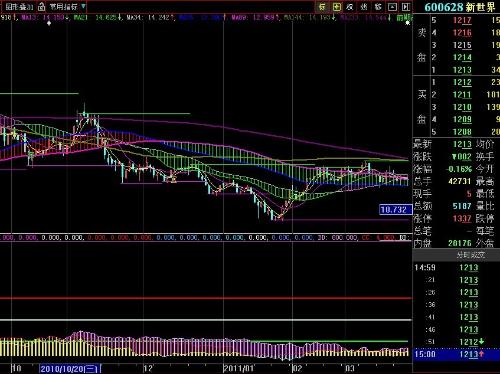Click the green label ending the MA line
Viewport: 500px width, 374px height.
pyautogui.click(x=404, y=17)
